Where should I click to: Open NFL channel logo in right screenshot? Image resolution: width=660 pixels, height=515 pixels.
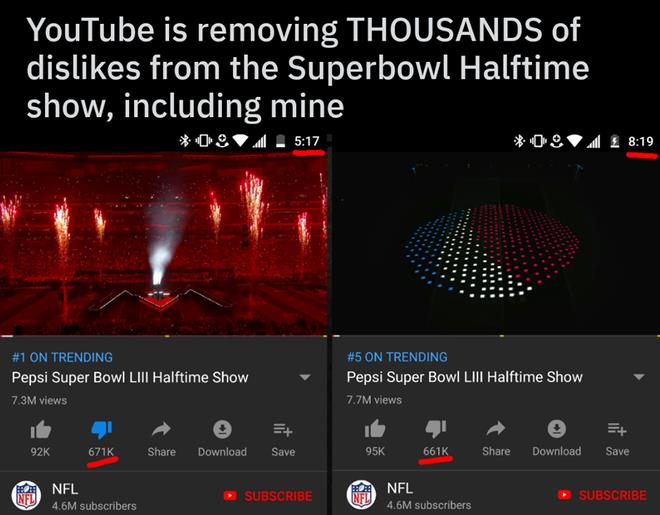(x=361, y=494)
